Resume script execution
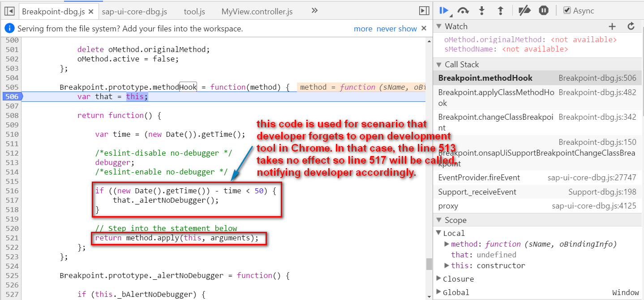The height and width of the screenshot is (300, 644). tap(444, 11)
